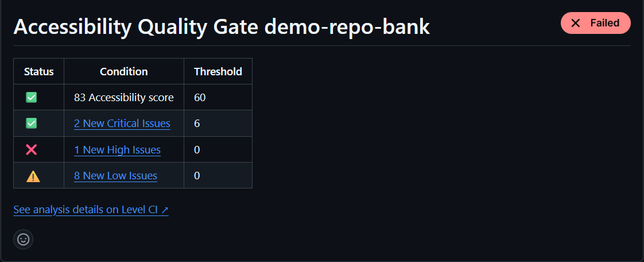Image resolution: width=644 pixels, height=262 pixels.
Task: Click the red X beside New High Issues
Action: 32,150
